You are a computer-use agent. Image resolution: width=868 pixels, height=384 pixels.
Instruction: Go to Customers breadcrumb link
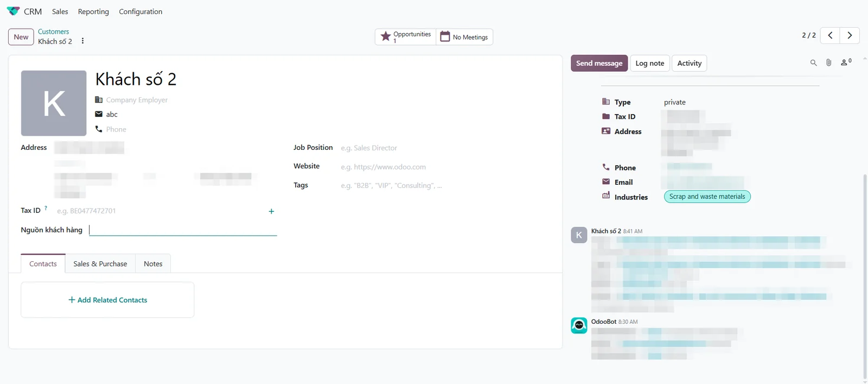pos(53,32)
